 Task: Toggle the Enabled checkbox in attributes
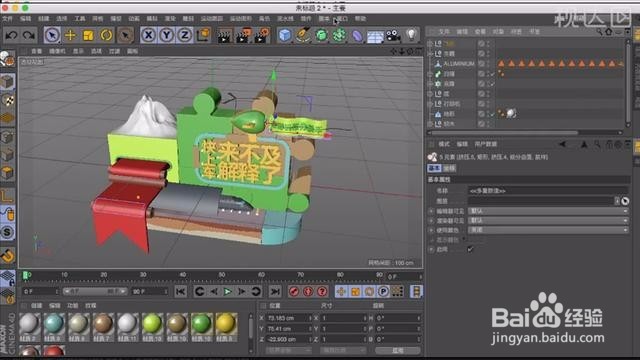coord(471,249)
